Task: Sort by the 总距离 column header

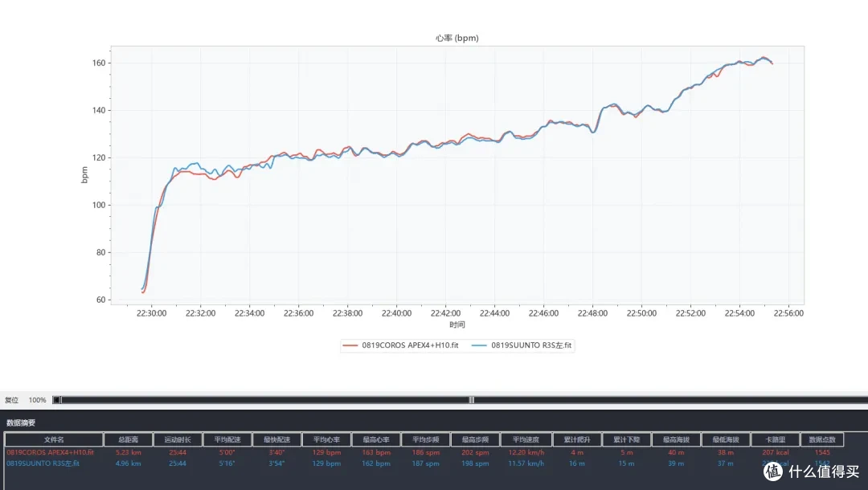Action: coord(128,439)
